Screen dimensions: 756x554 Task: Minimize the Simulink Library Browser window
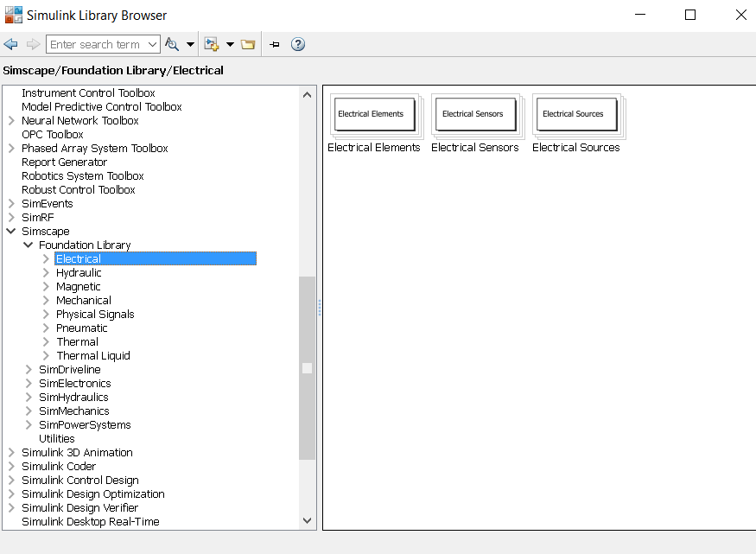click(640, 15)
